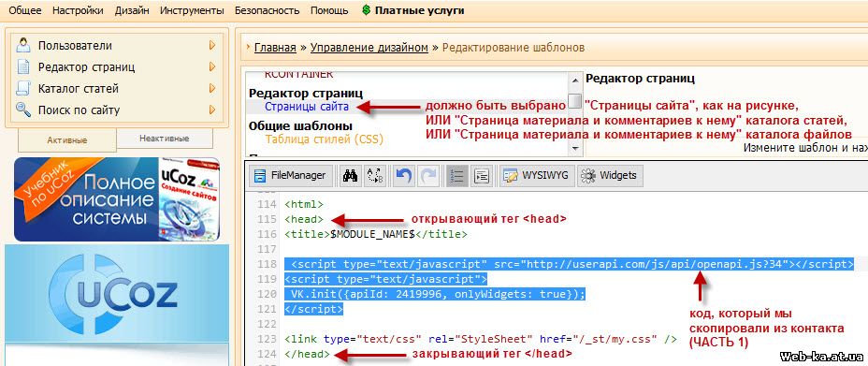868x366 pixels.
Task: Expand the Каталог статей arrow
Action: click(212, 88)
